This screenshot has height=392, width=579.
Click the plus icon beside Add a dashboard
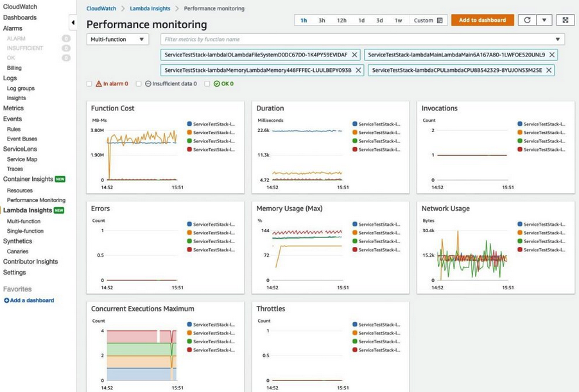[6, 300]
